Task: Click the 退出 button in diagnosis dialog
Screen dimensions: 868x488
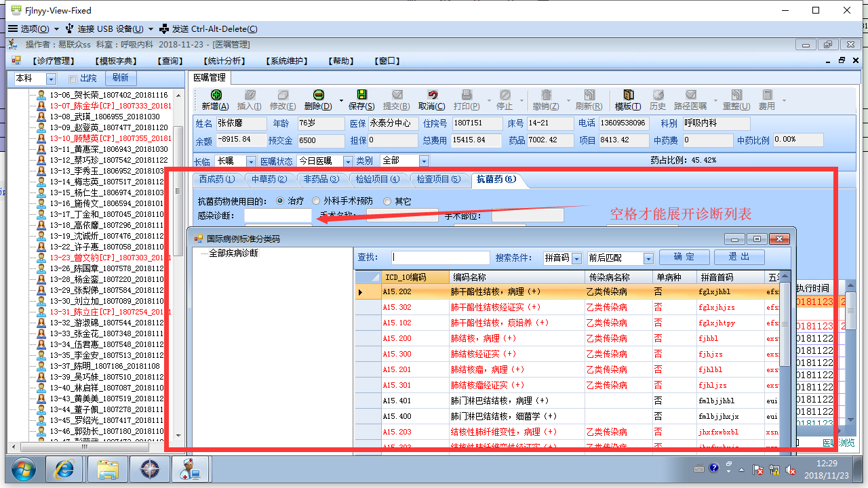Action: point(739,258)
